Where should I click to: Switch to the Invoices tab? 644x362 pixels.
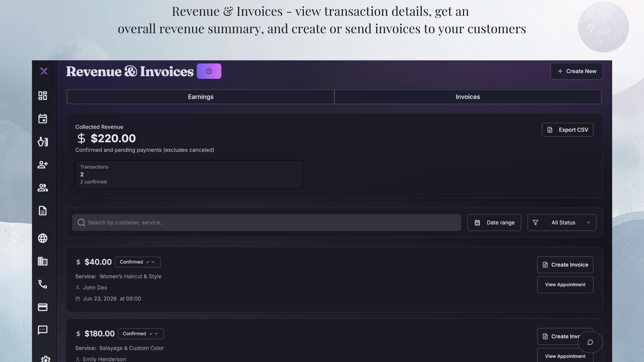pos(468,97)
